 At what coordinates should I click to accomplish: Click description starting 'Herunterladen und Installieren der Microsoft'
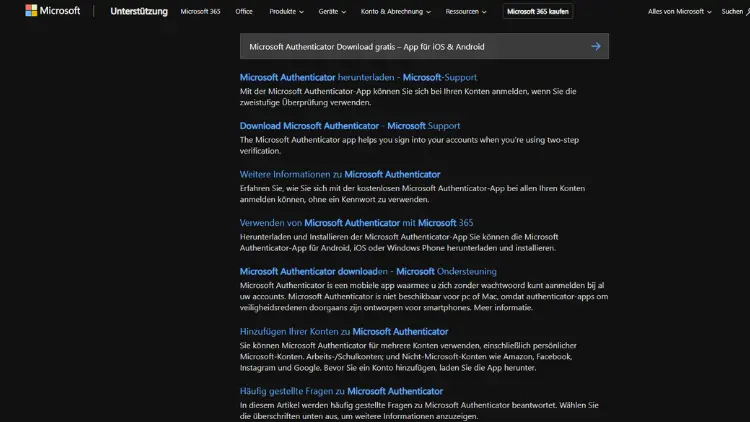point(399,242)
